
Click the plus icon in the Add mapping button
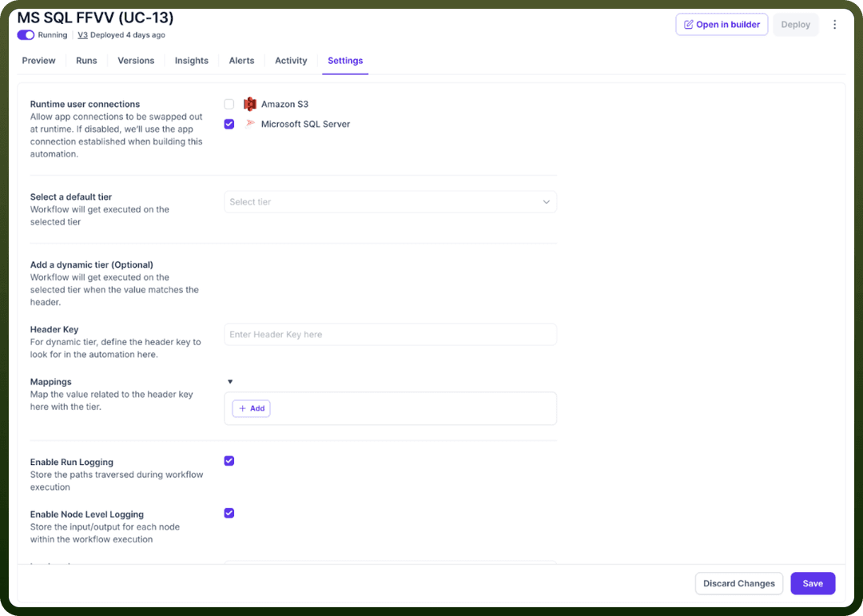[242, 408]
